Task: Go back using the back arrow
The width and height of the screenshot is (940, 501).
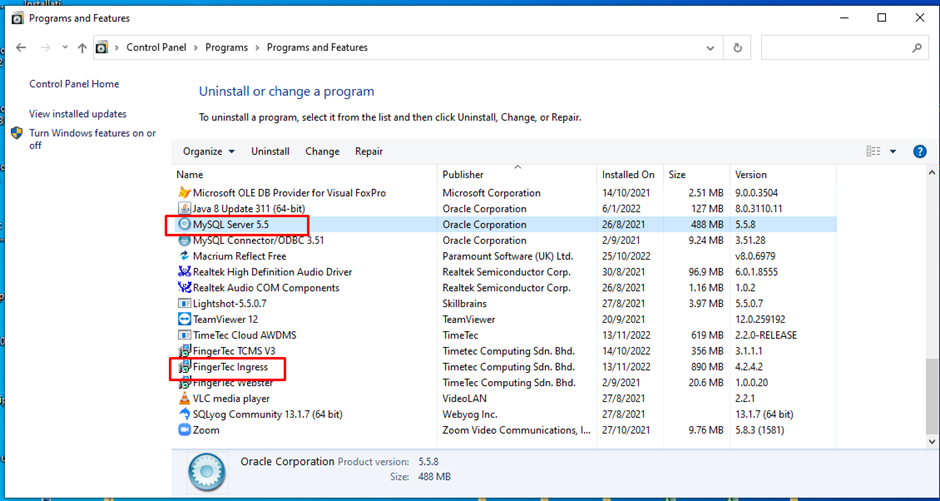Action: coord(20,47)
